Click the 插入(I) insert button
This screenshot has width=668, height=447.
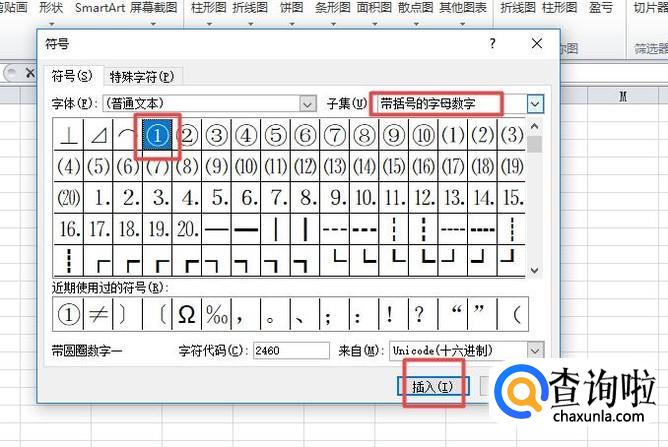tap(433, 386)
